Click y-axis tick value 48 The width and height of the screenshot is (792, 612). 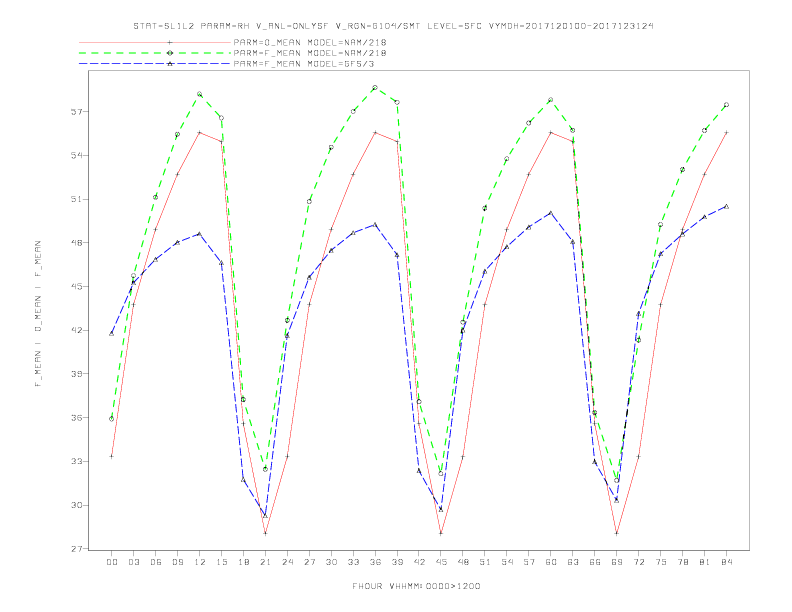point(76,243)
